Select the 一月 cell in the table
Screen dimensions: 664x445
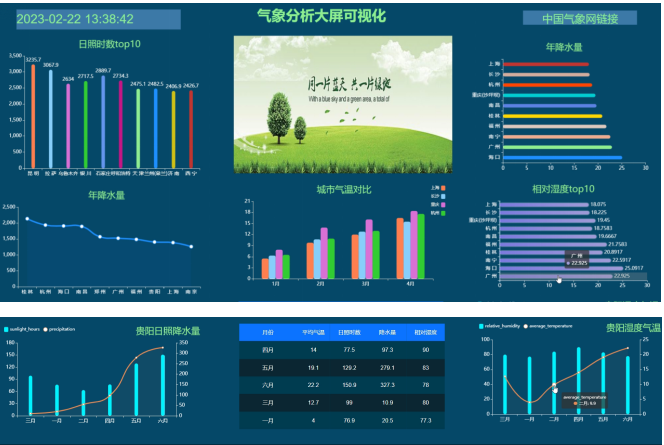pyautogui.click(x=268, y=420)
